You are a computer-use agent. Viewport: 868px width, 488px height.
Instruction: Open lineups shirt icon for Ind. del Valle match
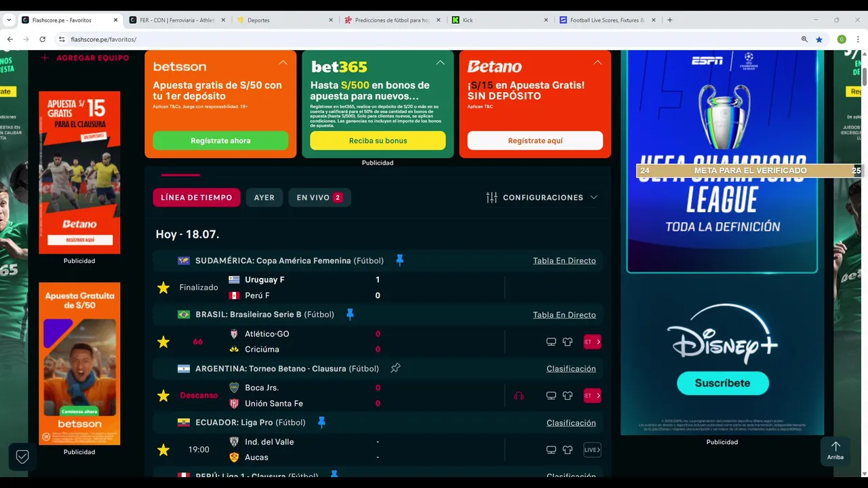[568, 449]
